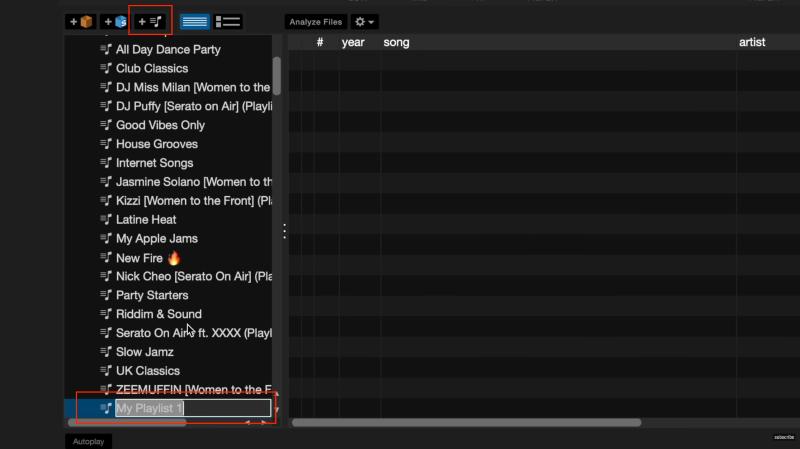This screenshot has height=449, width=800.
Task: Click the # column header
Action: click(x=320, y=42)
